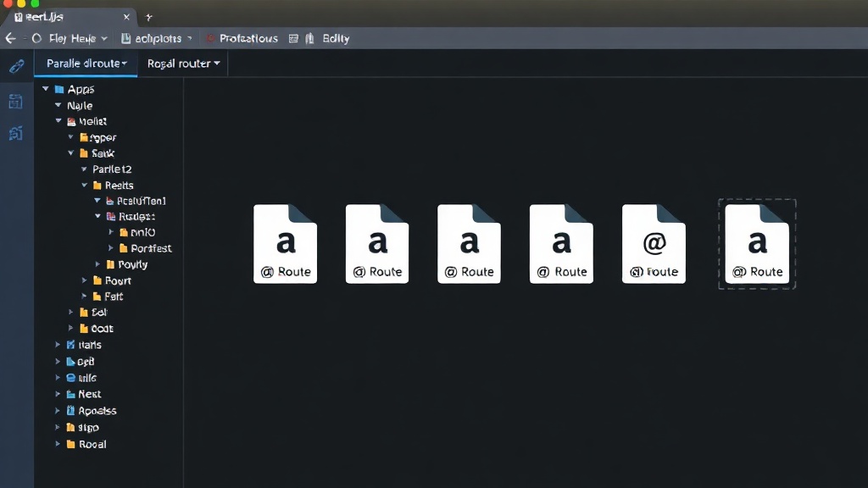Switch to the Rogal router tab
Screen dimensions: 868x488
point(183,63)
